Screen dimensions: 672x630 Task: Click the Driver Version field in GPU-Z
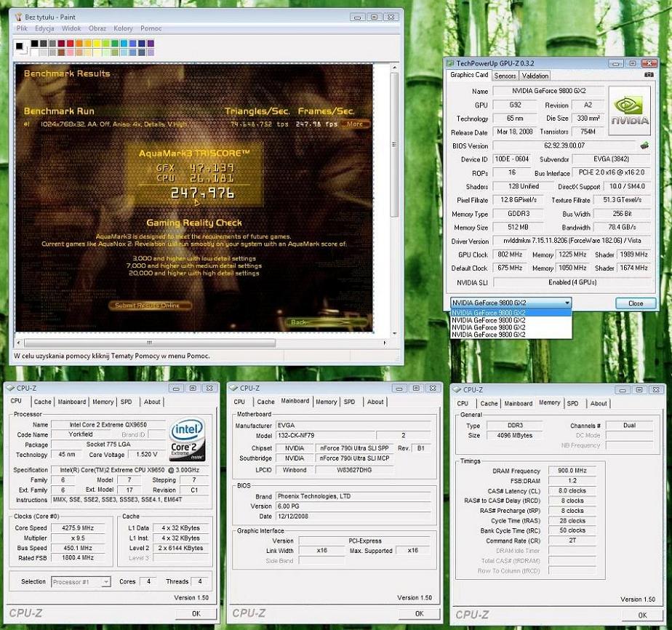coord(572,241)
